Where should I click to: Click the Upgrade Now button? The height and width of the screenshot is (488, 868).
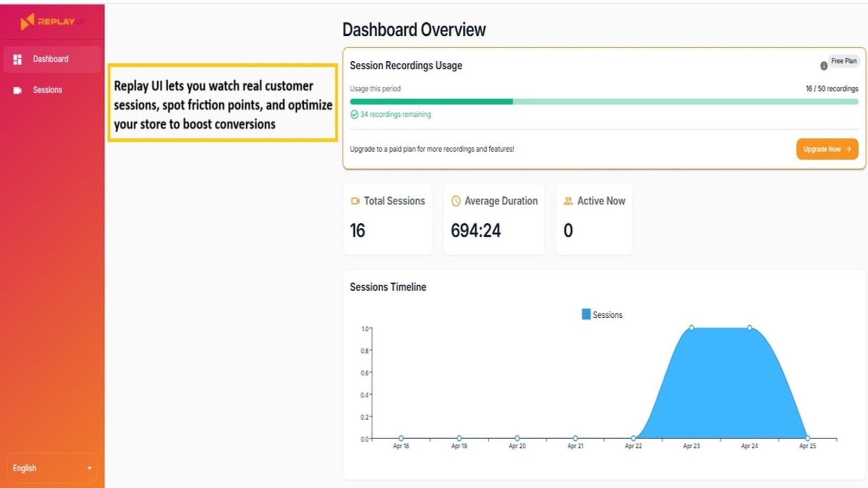827,149
